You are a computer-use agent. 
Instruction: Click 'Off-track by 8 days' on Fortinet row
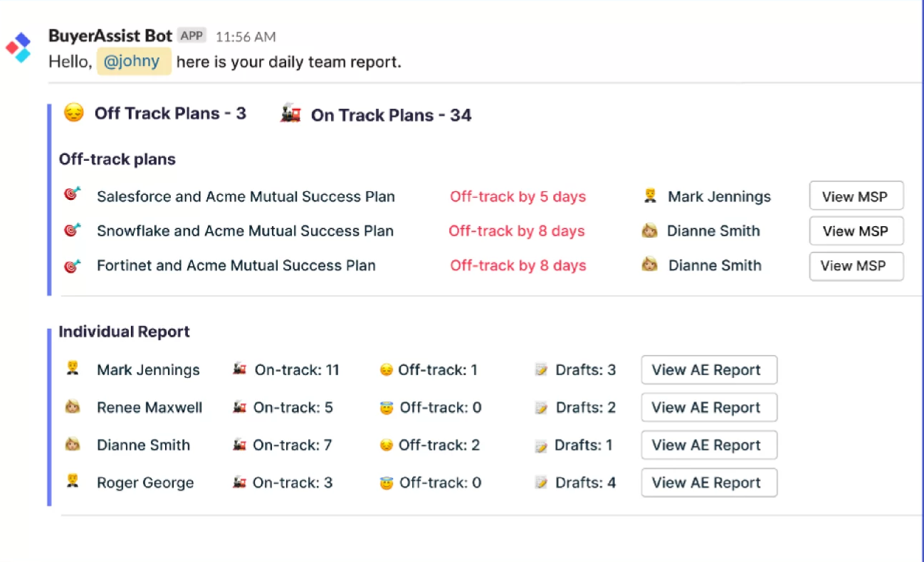[x=518, y=265]
